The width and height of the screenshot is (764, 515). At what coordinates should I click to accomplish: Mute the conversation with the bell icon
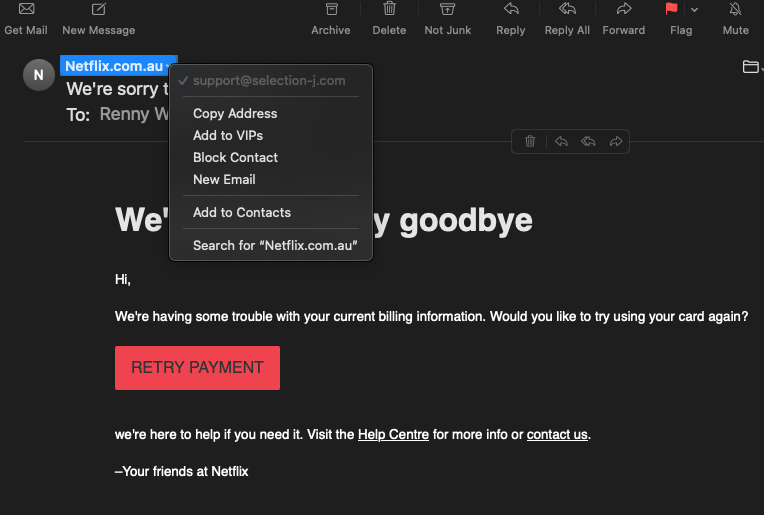click(x=735, y=10)
